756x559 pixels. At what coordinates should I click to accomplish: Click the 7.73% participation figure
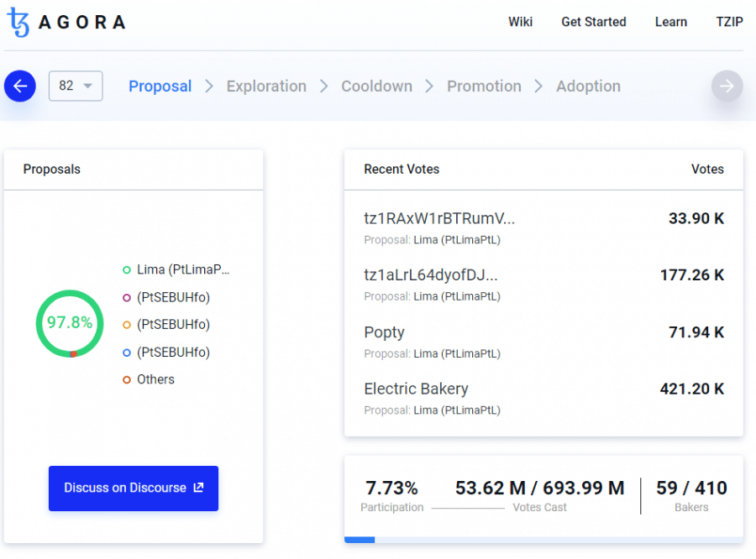point(391,488)
